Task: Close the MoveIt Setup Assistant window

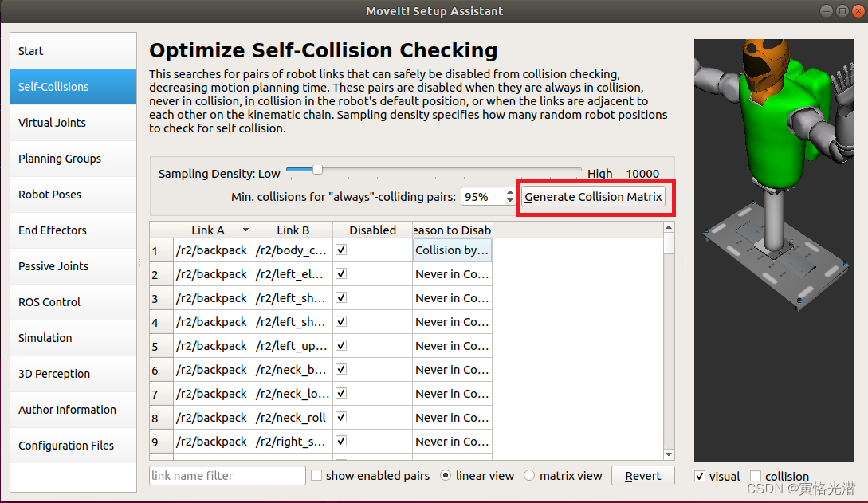Action: (x=858, y=11)
